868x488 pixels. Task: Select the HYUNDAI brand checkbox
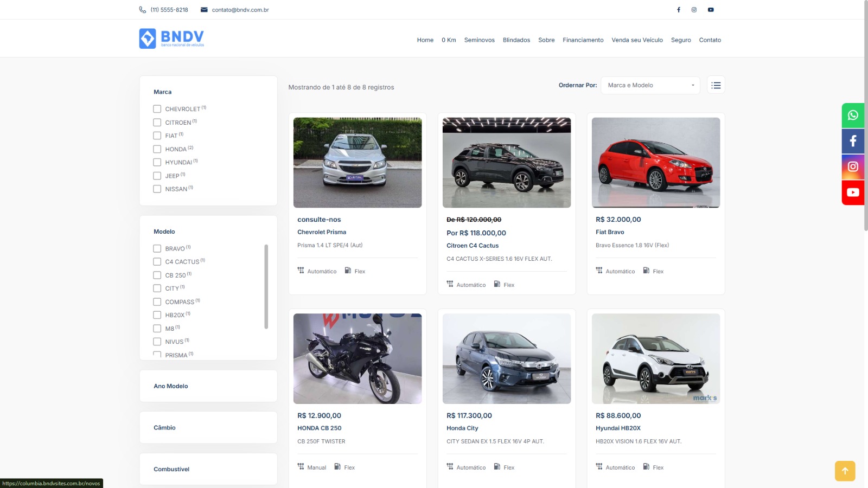(157, 162)
